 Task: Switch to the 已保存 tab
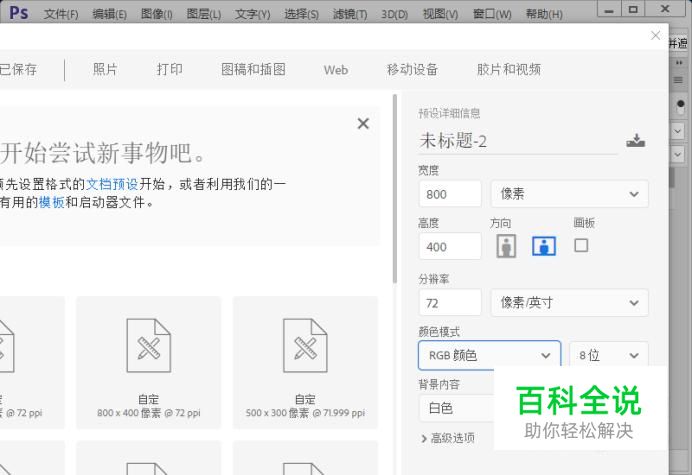click(18, 69)
